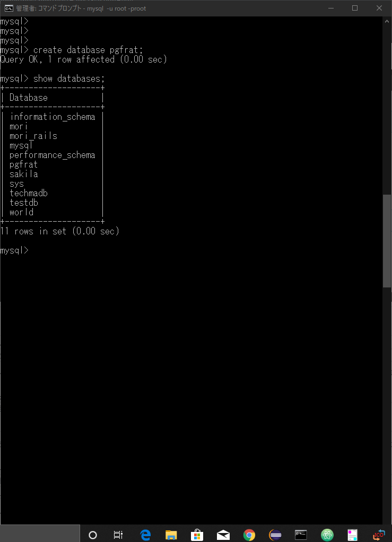Open the Atom editor taskbar icon
This screenshot has height=542, width=392.
pos(327,535)
